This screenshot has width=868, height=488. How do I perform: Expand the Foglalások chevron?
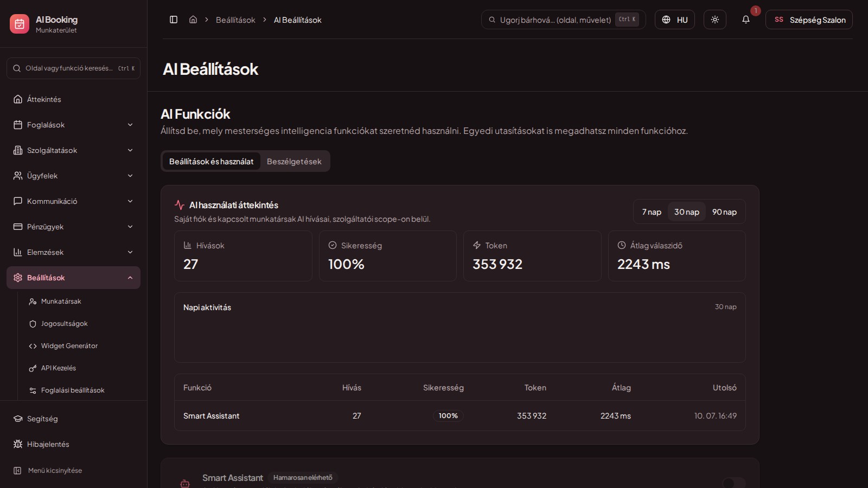click(130, 125)
